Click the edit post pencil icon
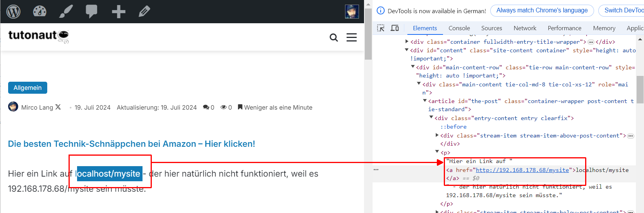Viewport: 644px width, 213px height. pyautogui.click(x=144, y=11)
